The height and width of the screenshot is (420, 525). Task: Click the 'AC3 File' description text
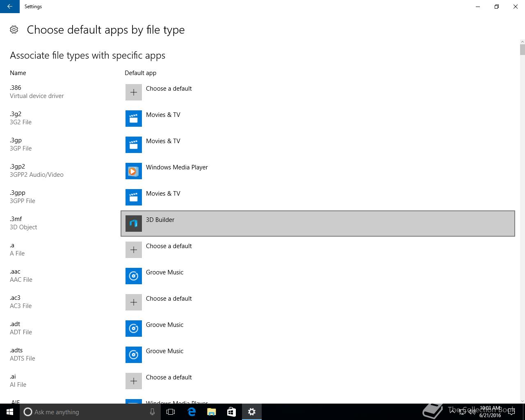tap(21, 306)
